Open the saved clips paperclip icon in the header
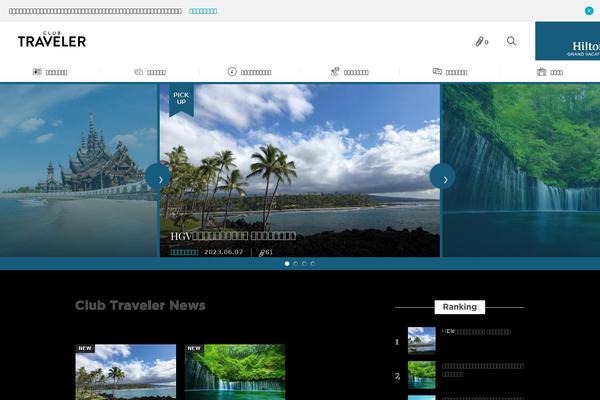This screenshot has width=600, height=400. [481, 41]
